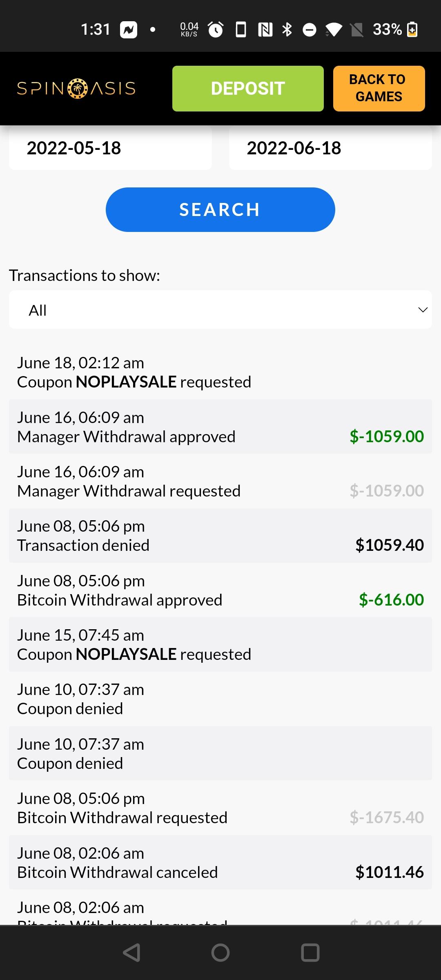Tap the battery status icon
Viewport: 441px width, 980px height.
tap(412, 29)
